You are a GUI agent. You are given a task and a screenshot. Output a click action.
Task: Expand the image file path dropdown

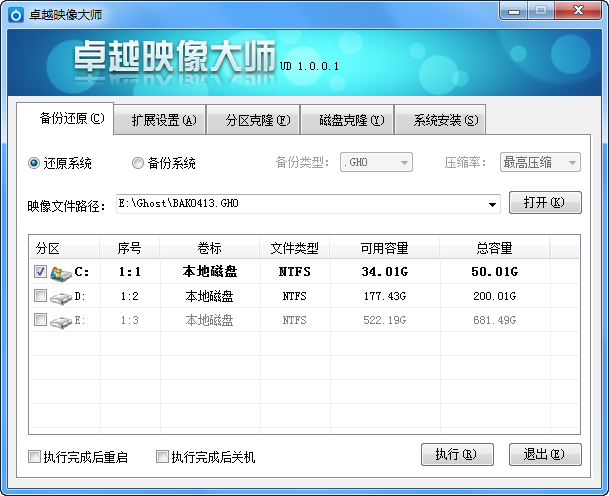(x=492, y=205)
